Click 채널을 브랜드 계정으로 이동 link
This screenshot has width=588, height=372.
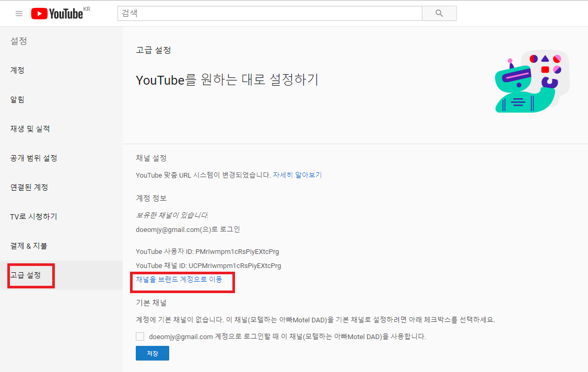[179, 280]
